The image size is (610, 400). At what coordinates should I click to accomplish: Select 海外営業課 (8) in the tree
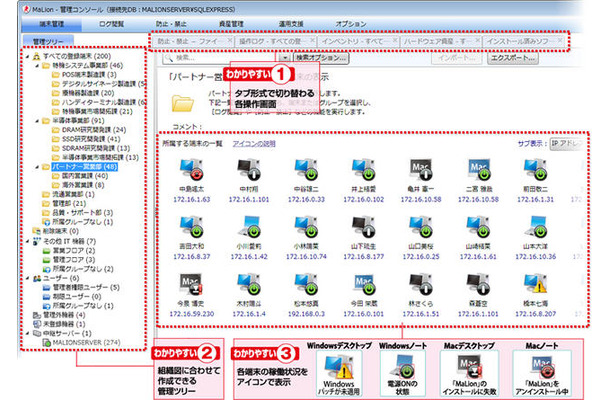83,185
